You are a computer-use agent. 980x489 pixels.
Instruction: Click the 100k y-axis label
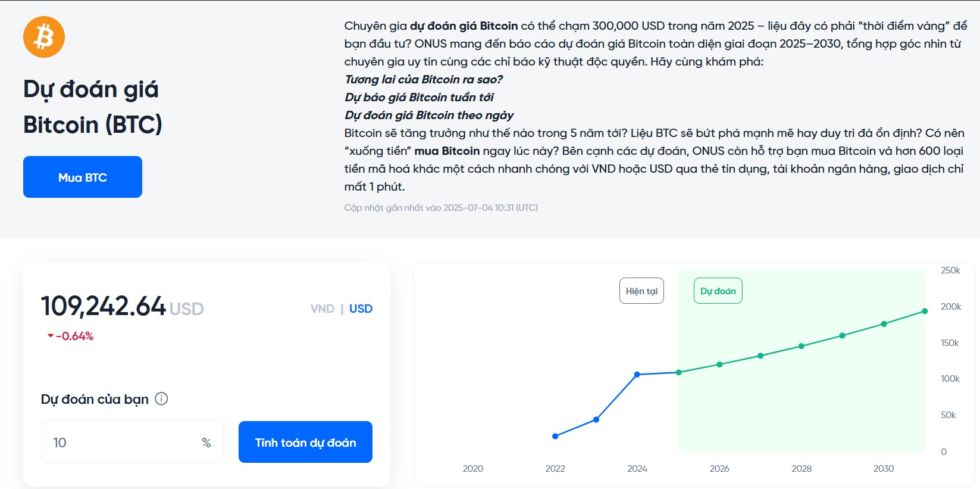click(950, 378)
